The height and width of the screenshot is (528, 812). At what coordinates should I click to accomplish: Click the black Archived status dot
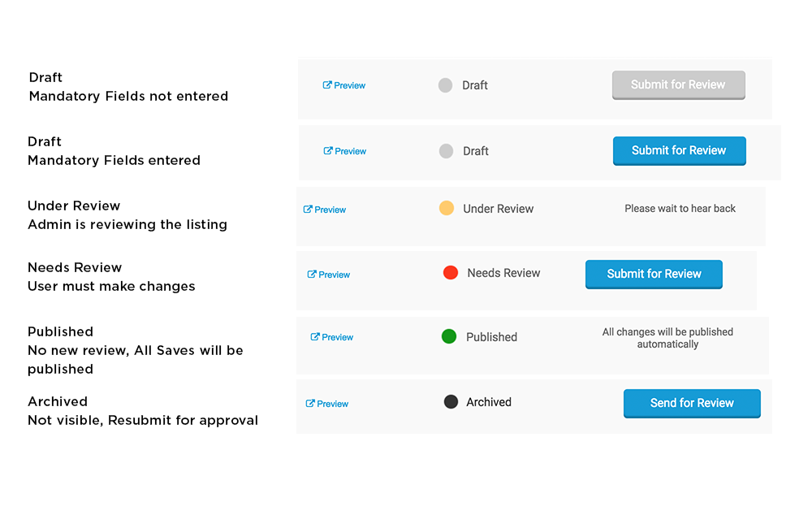451,401
